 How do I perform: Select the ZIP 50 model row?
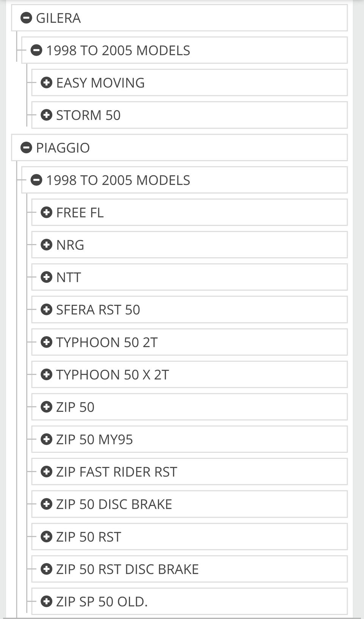(75, 407)
